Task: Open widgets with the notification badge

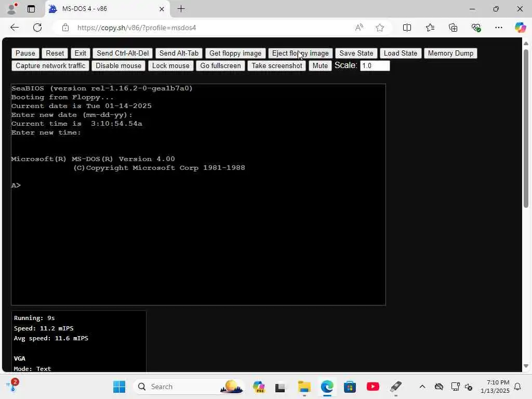Action: [x=12, y=386]
